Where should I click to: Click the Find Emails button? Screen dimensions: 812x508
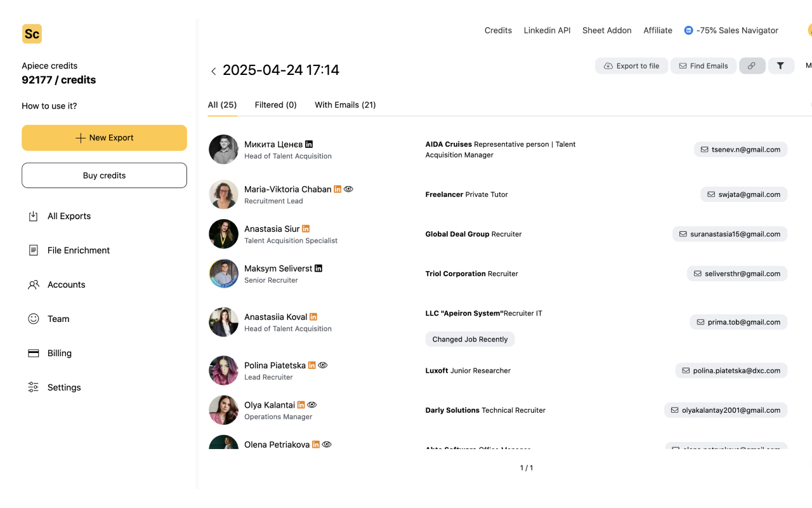tap(704, 66)
